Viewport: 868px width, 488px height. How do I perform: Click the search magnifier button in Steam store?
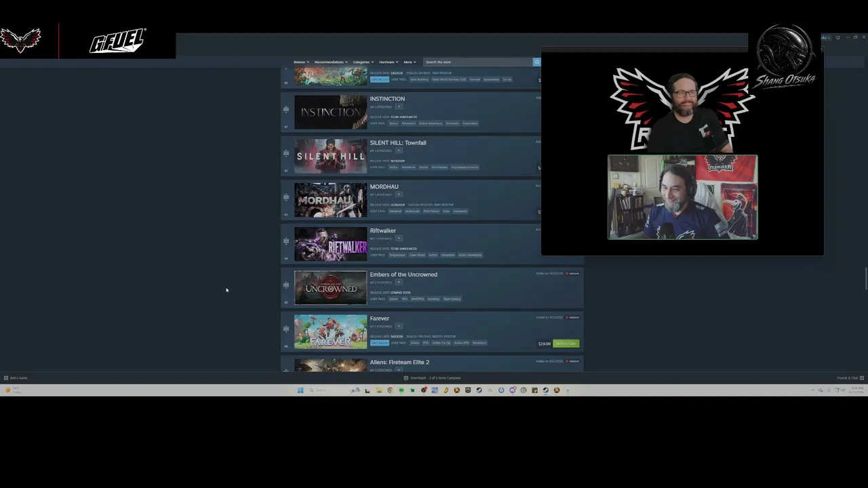click(x=536, y=62)
